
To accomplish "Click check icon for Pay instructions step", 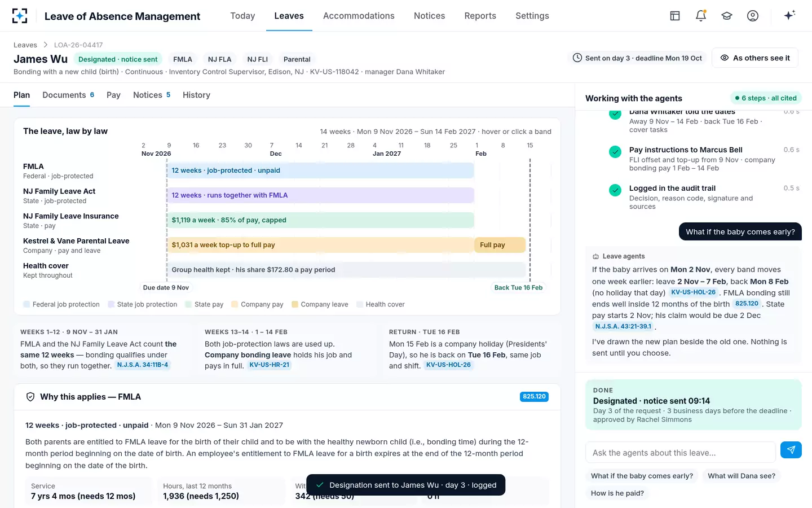I will click(615, 152).
